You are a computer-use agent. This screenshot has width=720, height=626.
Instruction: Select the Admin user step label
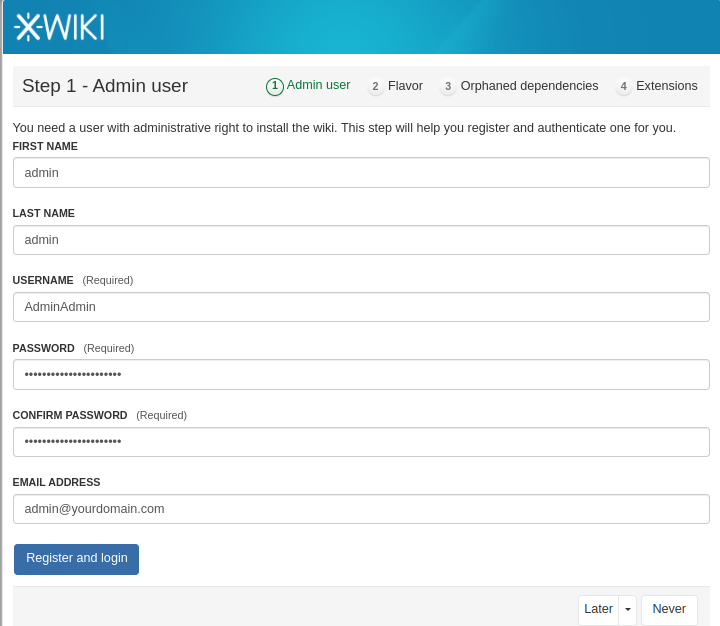318,85
